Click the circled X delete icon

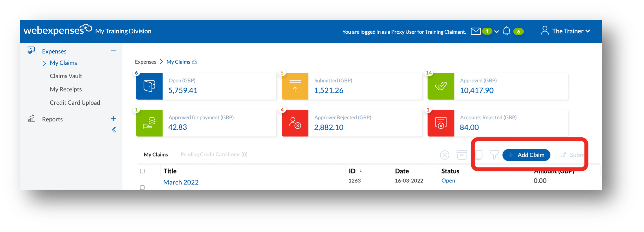pyautogui.click(x=445, y=155)
